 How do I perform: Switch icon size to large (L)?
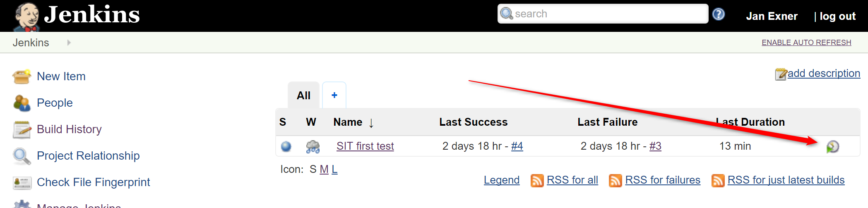tap(334, 170)
